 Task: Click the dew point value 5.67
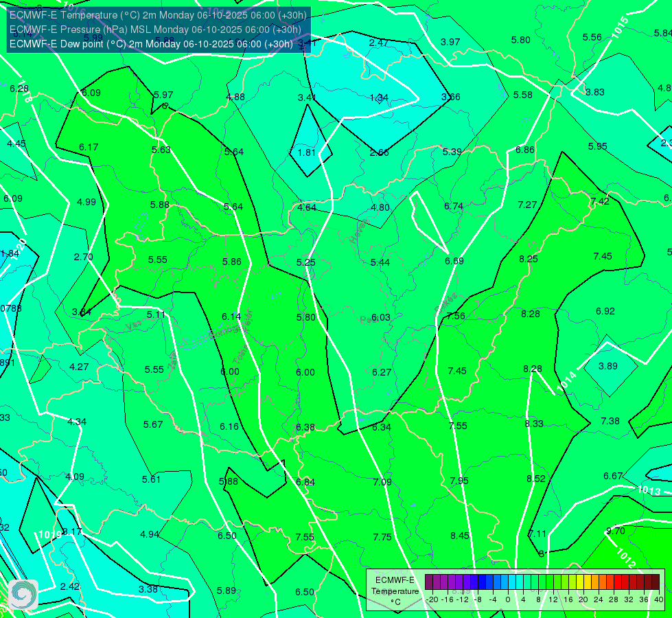pyautogui.click(x=153, y=424)
